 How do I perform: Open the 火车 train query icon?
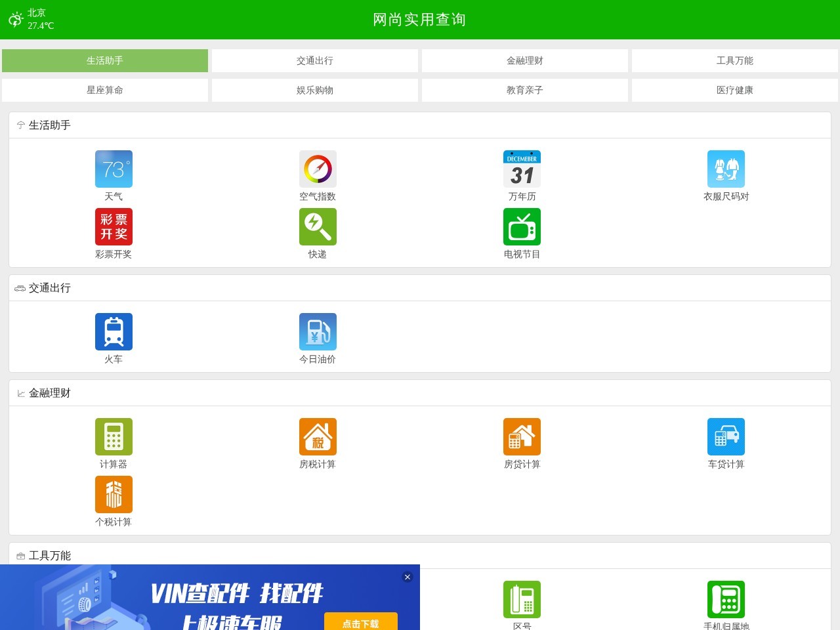click(x=114, y=332)
